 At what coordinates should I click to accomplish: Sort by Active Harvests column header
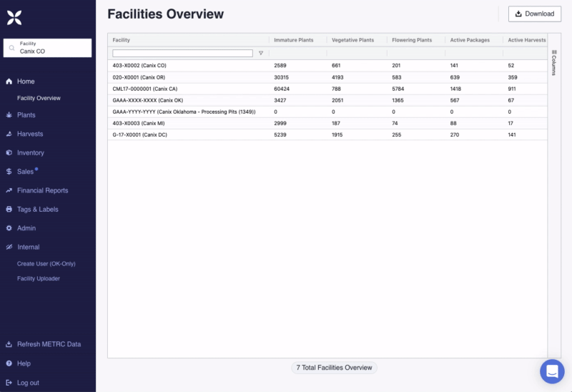click(527, 40)
